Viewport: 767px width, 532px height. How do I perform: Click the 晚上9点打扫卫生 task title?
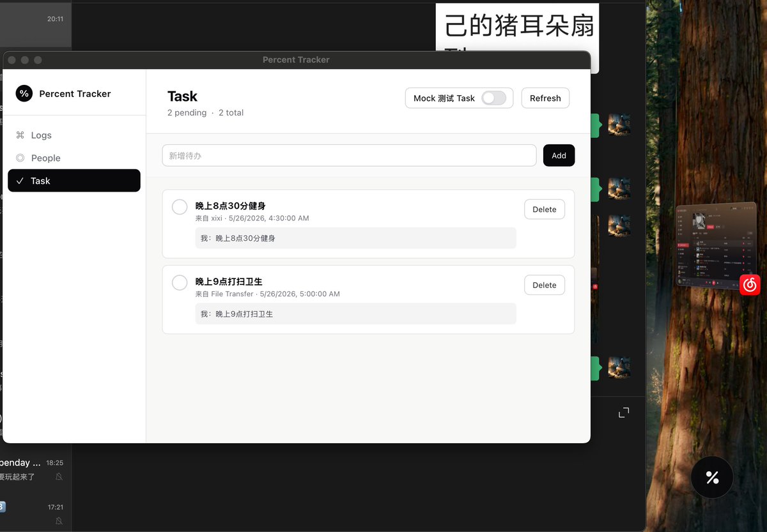coord(229,282)
